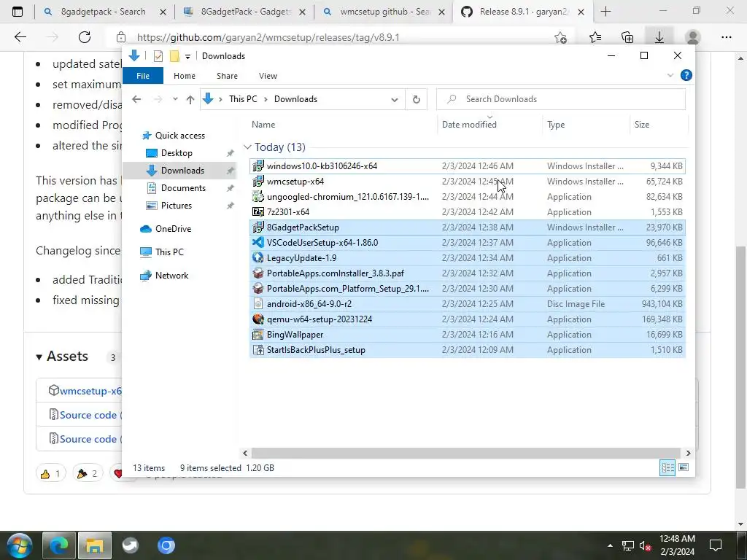The image size is (747, 560).
Task: Expand the ribbon chevron in Explorer
Action: [x=670, y=75]
